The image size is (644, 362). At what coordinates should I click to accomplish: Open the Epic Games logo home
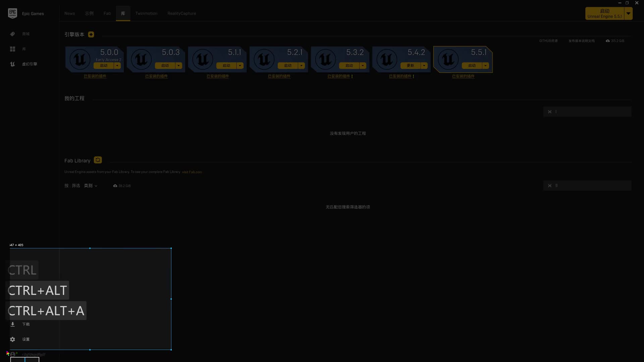(x=12, y=13)
